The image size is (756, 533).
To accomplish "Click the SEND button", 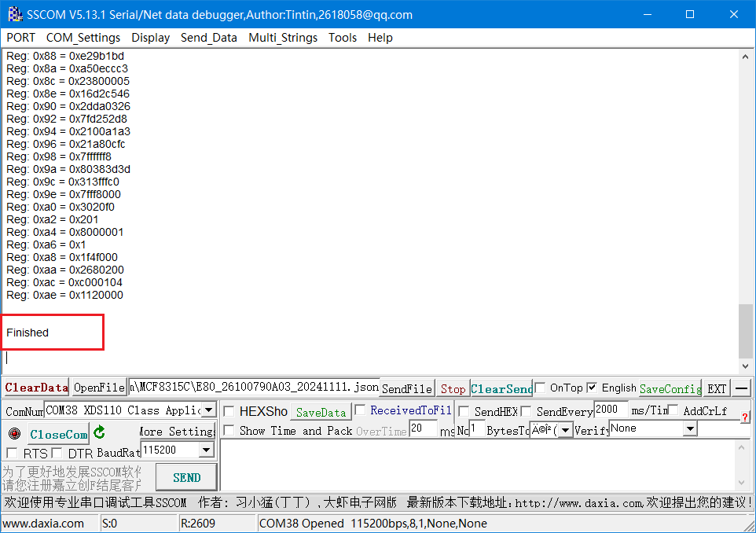I will coord(186,477).
